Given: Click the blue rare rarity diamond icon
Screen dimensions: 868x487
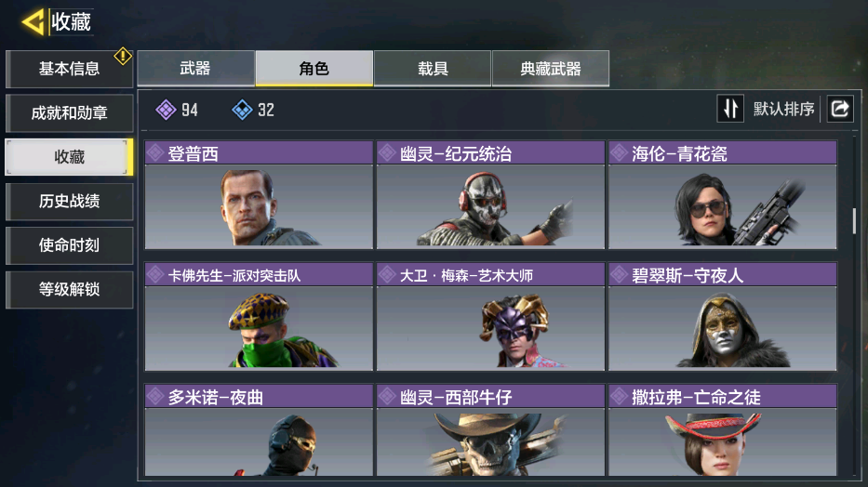Looking at the screenshot, I should pyautogui.click(x=242, y=110).
